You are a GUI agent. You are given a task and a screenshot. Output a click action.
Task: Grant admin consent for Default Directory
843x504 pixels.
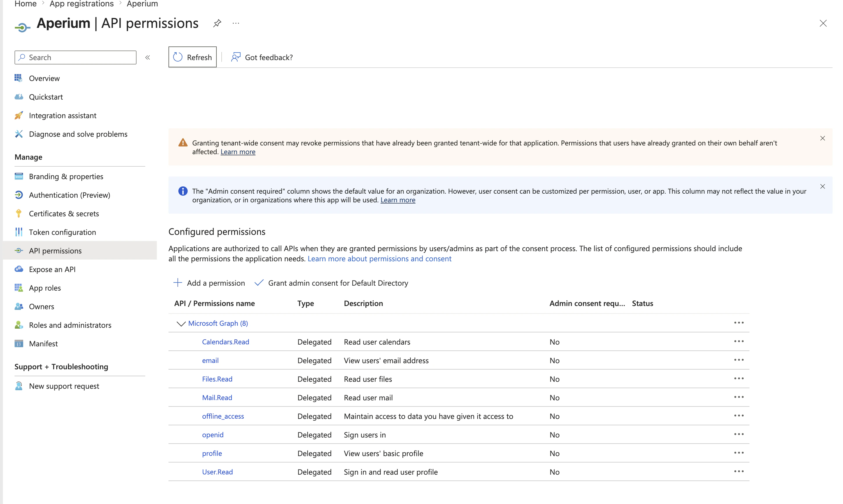pos(331,283)
